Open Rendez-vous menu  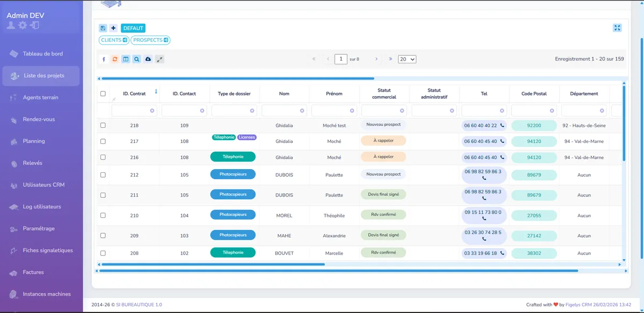[41, 119]
